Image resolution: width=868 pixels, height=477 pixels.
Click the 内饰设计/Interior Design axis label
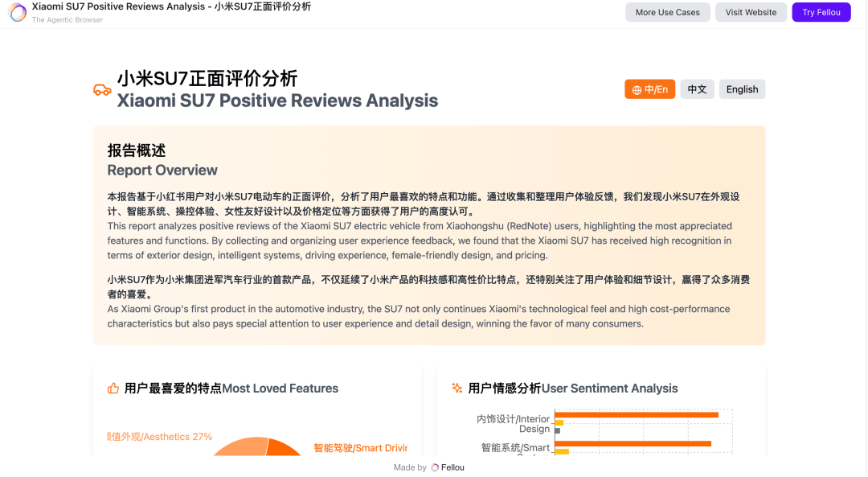click(x=513, y=424)
